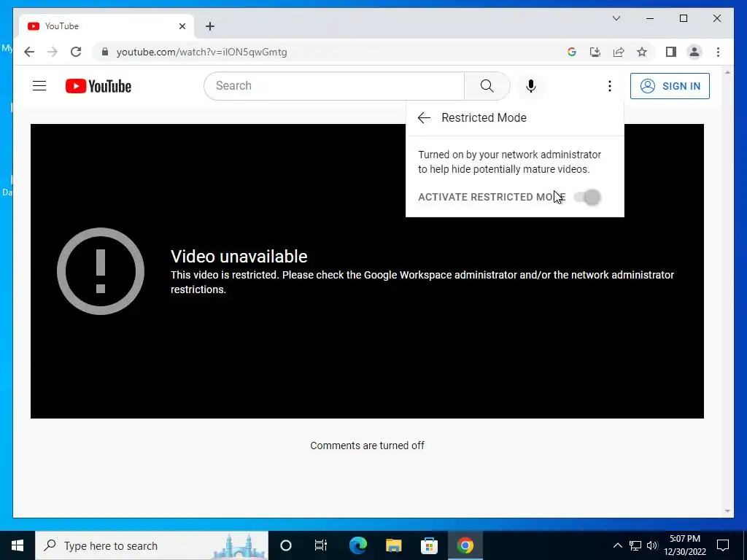Screen dimensions: 747x560
Task: Click the Video unavailable warning icon
Action: 101,271
